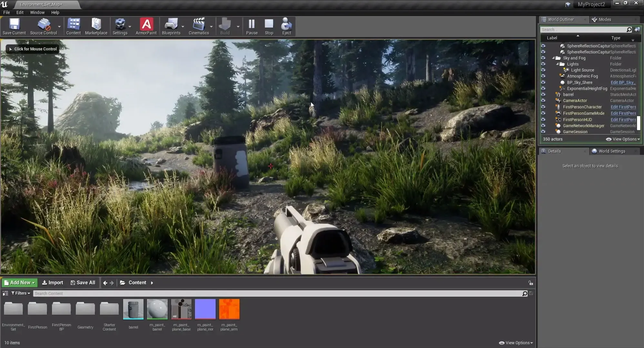Click the Save Current icon

tap(14, 26)
